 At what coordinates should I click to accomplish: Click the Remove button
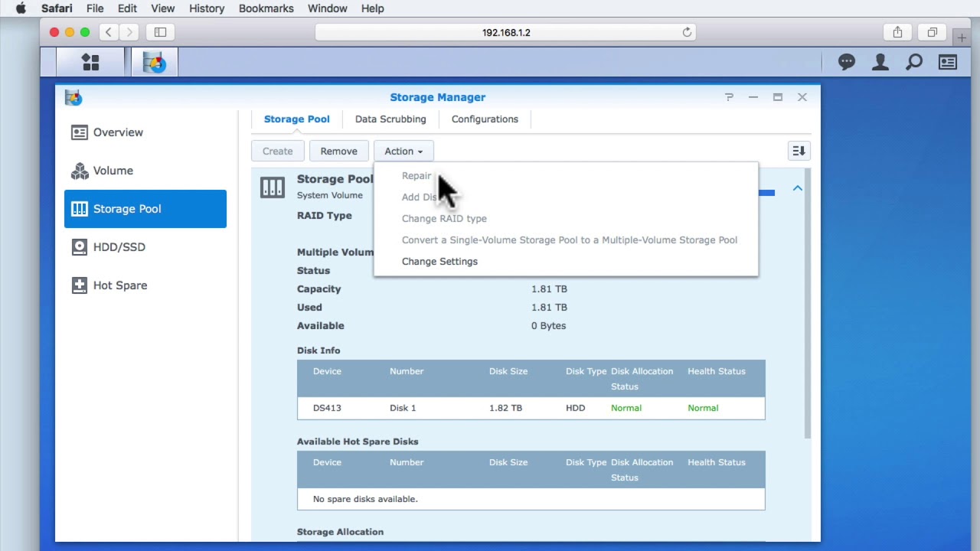point(339,151)
